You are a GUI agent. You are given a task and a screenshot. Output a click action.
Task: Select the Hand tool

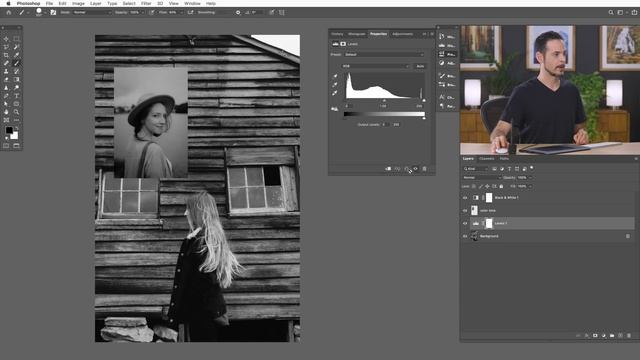[6, 112]
